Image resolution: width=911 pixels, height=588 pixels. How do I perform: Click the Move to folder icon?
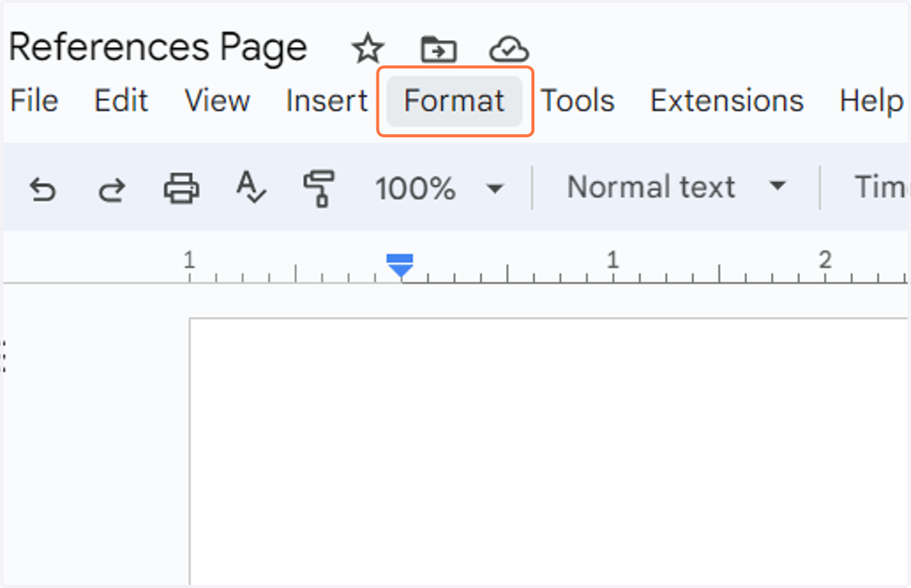click(439, 49)
